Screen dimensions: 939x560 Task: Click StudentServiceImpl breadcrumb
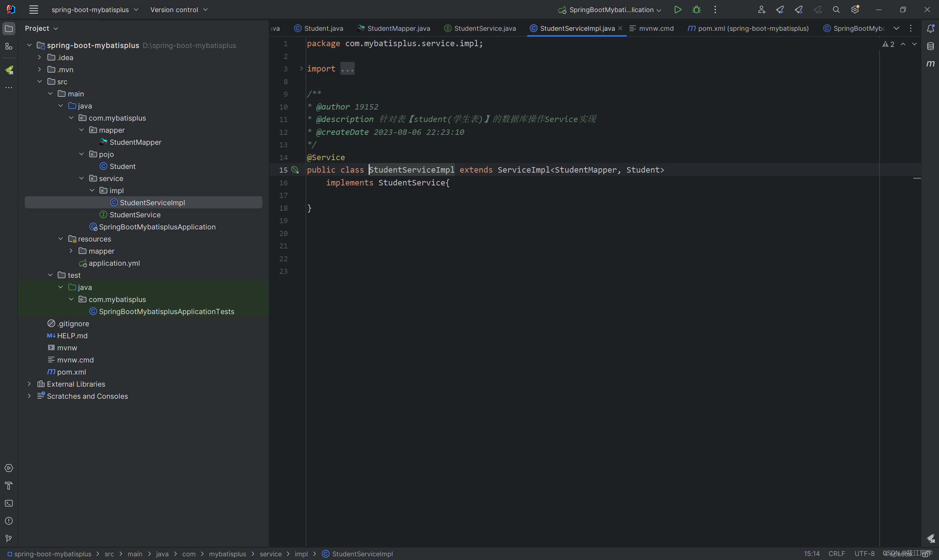(358, 553)
